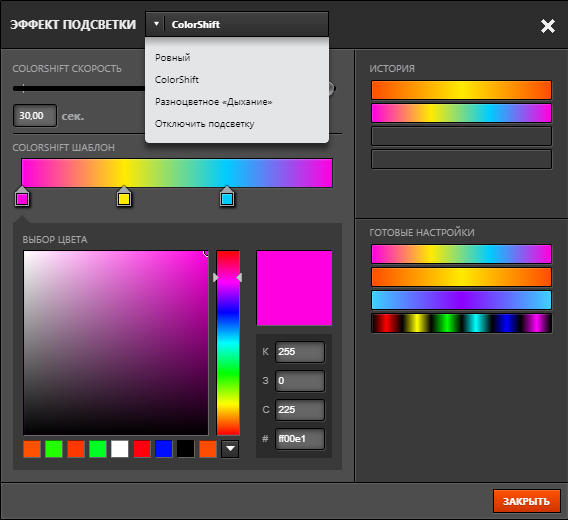Close the dialog with the X icon
This screenshot has height=520, width=568.
click(x=548, y=26)
